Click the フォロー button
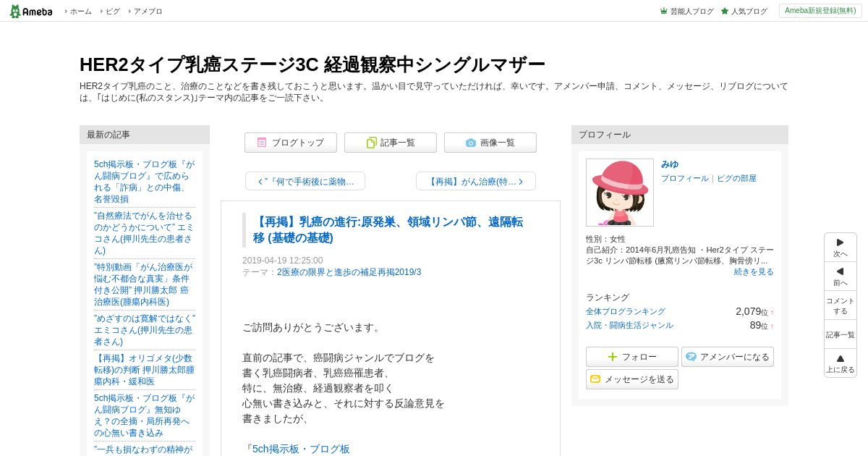Screen dimensions: 868x456 632,357
